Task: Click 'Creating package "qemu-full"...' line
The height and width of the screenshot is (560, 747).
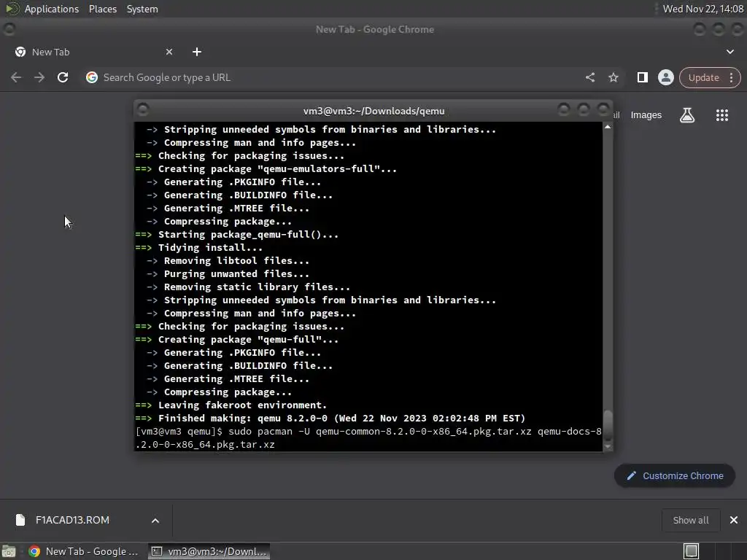Action: (237, 340)
